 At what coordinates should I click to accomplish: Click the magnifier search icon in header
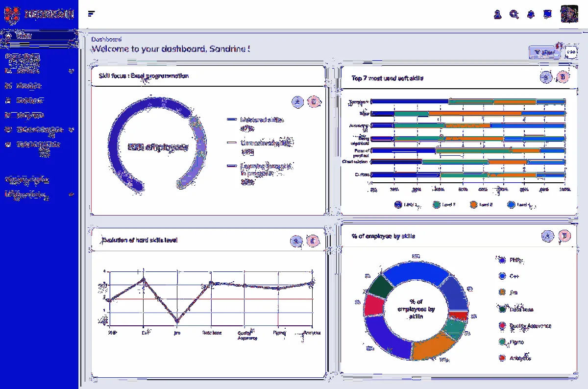pyautogui.click(x=514, y=15)
